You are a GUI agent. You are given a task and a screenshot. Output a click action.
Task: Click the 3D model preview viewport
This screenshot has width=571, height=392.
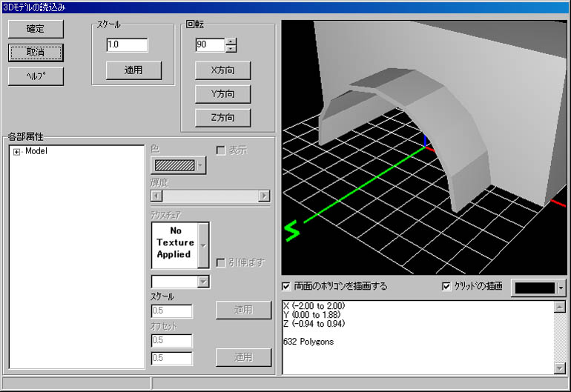click(x=424, y=147)
